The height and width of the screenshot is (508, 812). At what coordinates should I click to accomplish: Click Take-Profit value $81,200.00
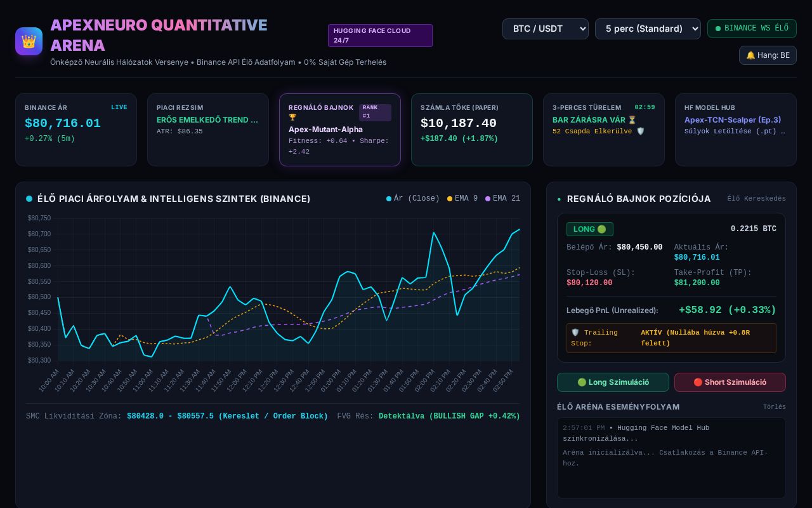(x=697, y=283)
